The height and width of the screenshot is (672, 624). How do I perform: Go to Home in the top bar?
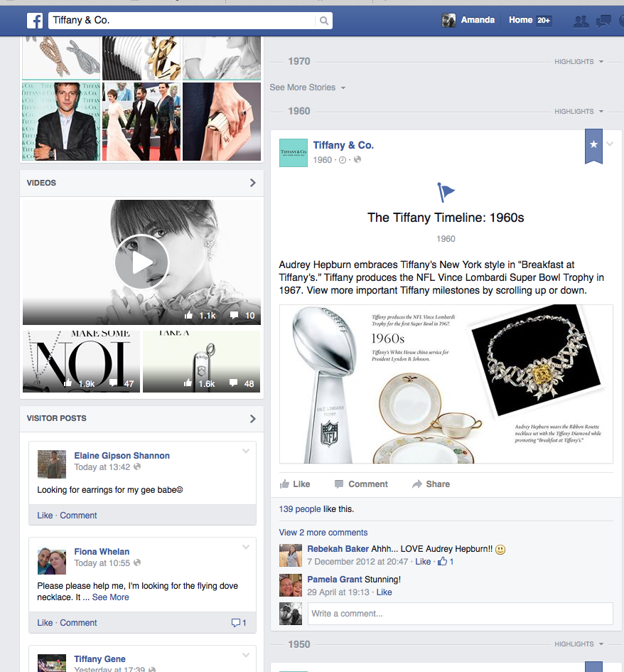click(520, 20)
